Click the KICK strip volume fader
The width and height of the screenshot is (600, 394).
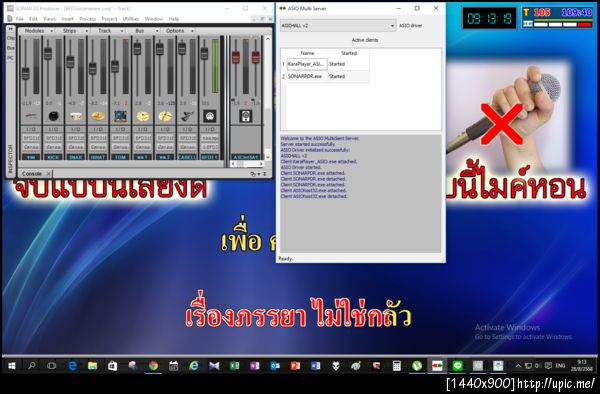[x=48, y=54]
